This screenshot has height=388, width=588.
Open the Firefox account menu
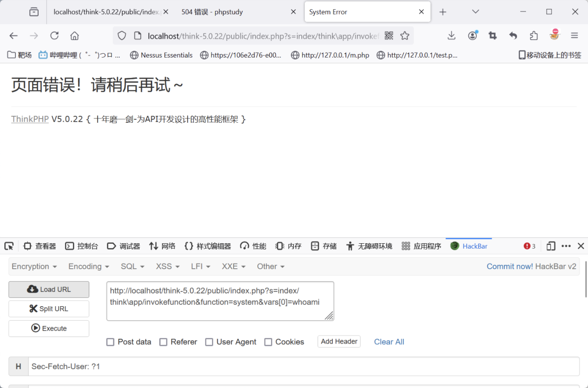click(x=473, y=36)
